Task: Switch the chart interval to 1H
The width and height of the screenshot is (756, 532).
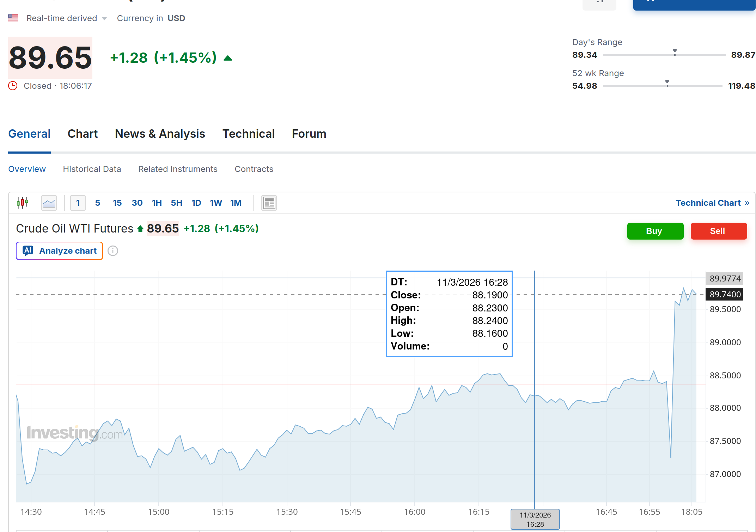Action: coord(157,203)
